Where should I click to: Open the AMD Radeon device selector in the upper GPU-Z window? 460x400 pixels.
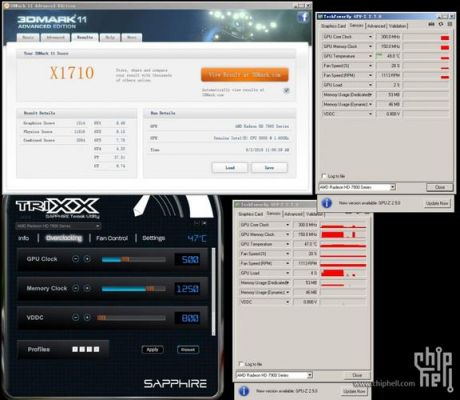(x=357, y=187)
